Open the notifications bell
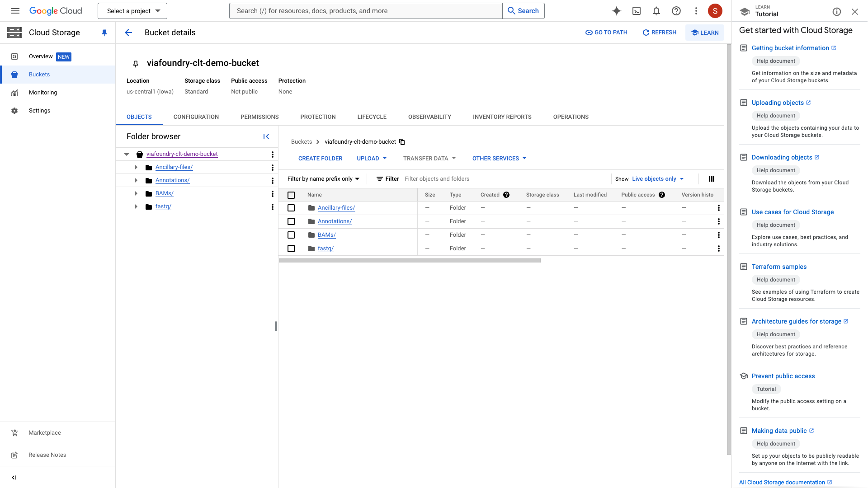Viewport: 868px width, 488px height. 656,11
